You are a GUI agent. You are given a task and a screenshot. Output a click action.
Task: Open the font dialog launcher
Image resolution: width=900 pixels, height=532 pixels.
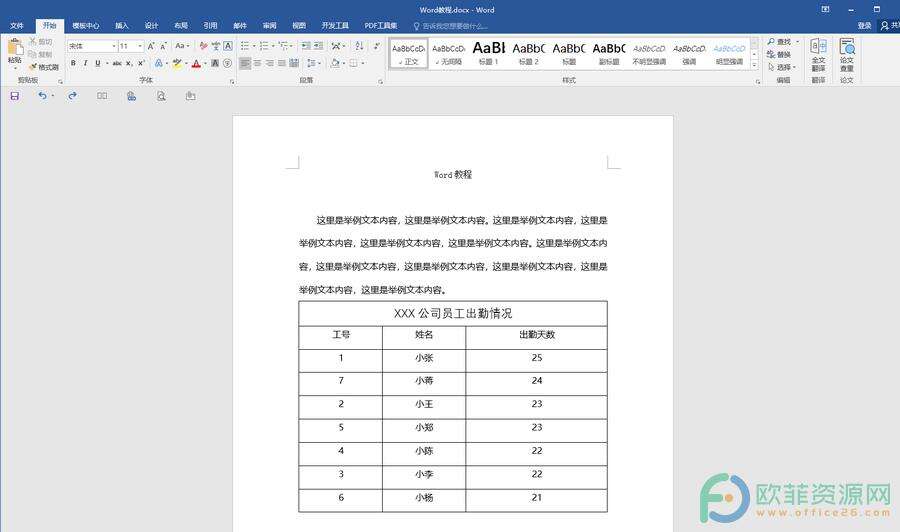(232, 81)
